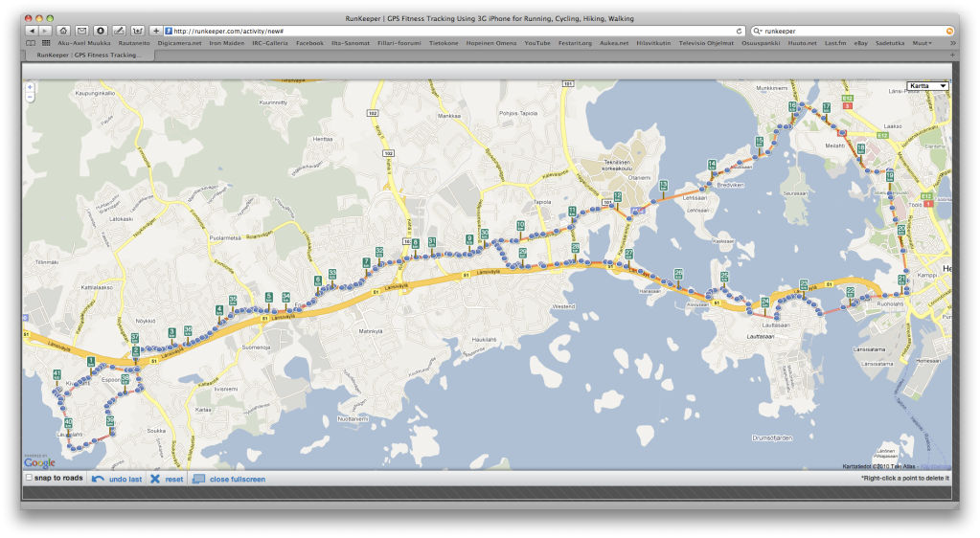Image resolution: width=980 pixels, height=538 pixels.
Task: Click the reset X icon
Action: pos(155,479)
